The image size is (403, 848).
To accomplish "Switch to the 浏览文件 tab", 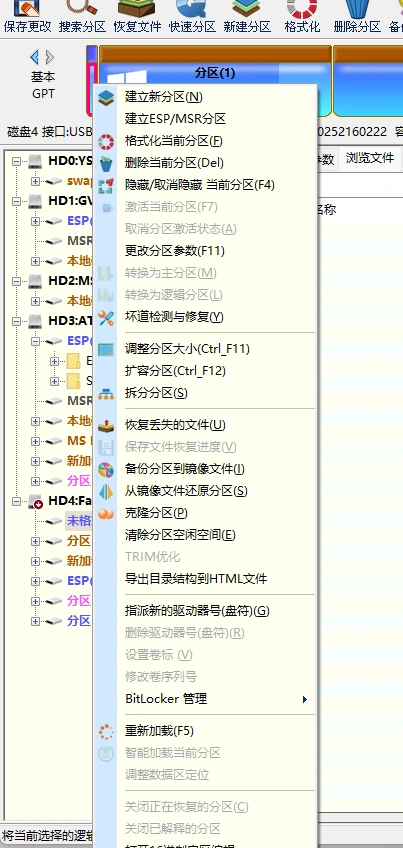I will point(370,158).
